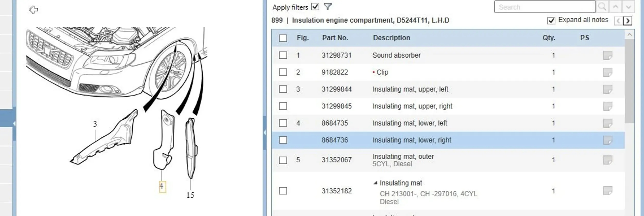Go to the next parts section chevron
Image resolution: width=644 pixels, height=216 pixels.
click(628, 21)
